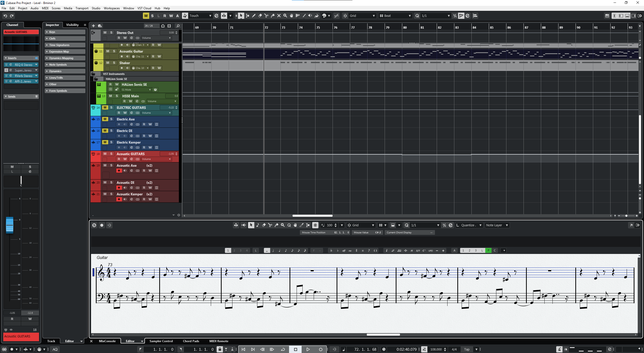Select the Scissors split tool in toolbar

(266, 16)
